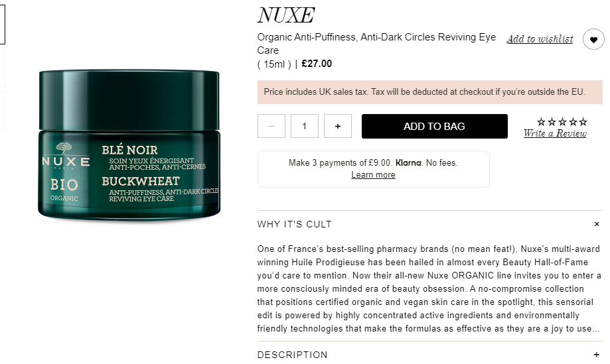610x364 pixels.
Task: Click the heart wishlist icon
Action: [x=593, y=39]
